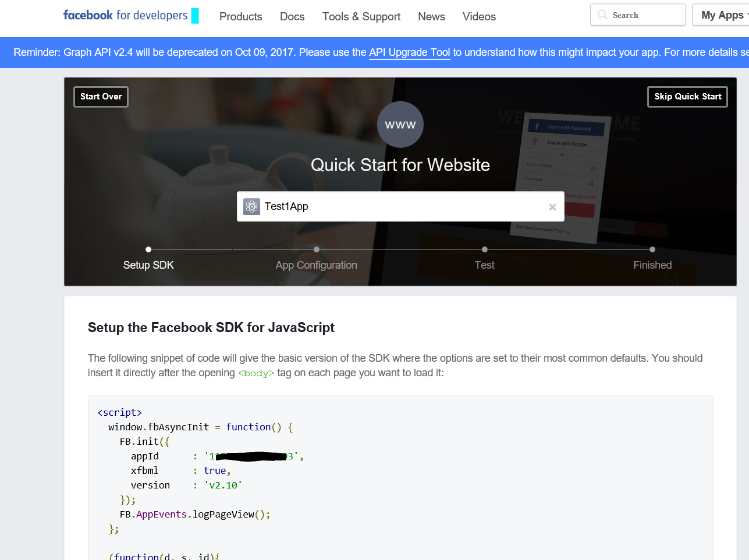Jump to the App Configuration step
This screenshot has width=749, height=560.
tap(316, 249)
